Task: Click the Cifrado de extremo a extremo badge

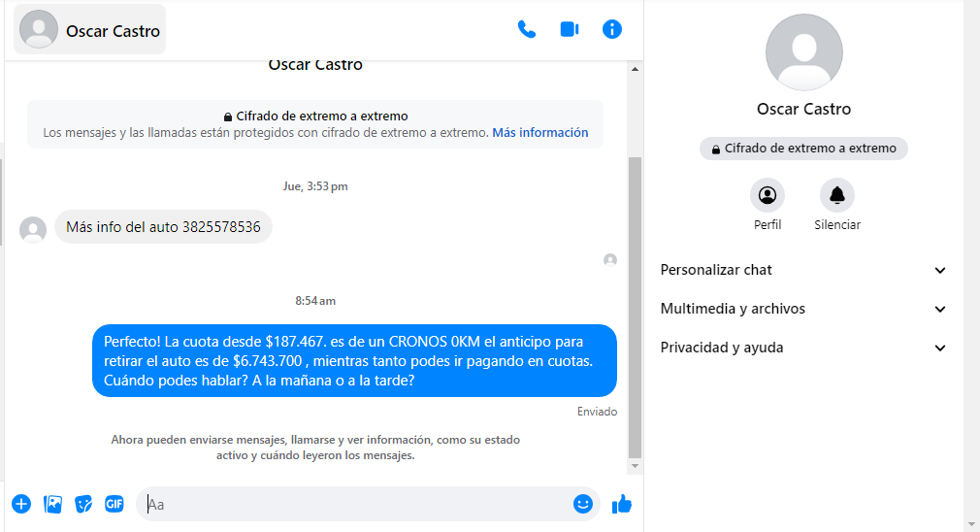Action: (x=803, y=149)
